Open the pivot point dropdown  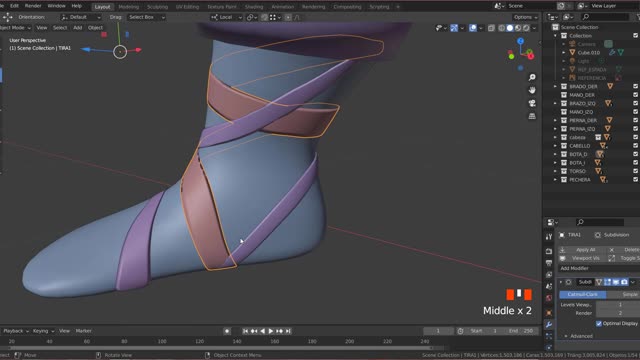point(252,17)
